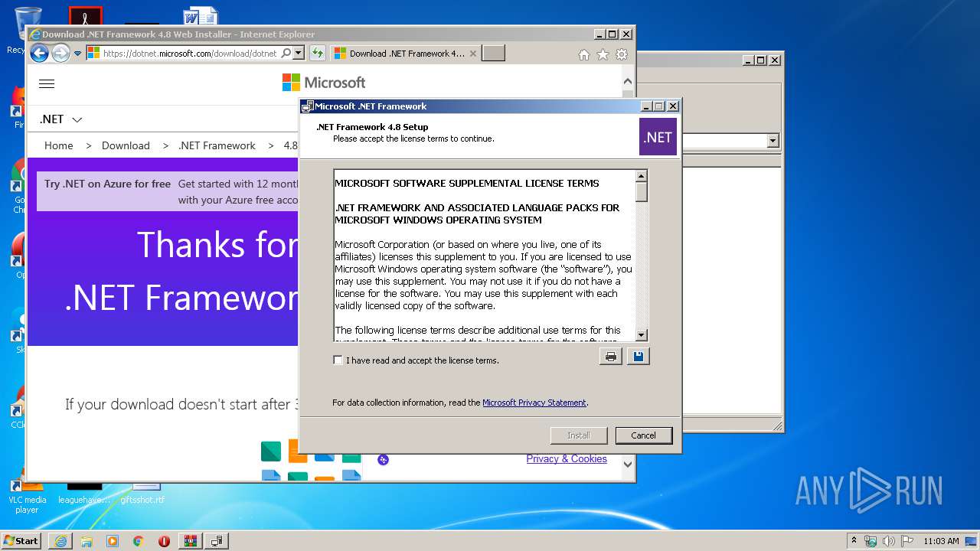
Task: Click the .NET purple logo in setup
Action: [658, 137]
